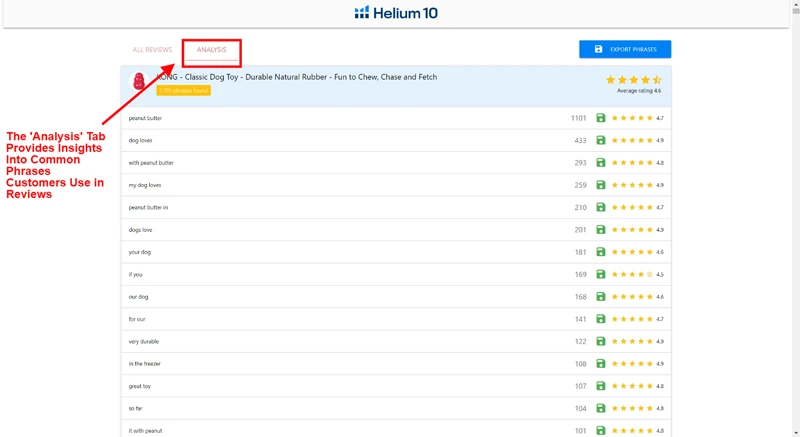Select the 'my dog loves' phrase text
The image size is (800, 437).
[x=145, y=185]
